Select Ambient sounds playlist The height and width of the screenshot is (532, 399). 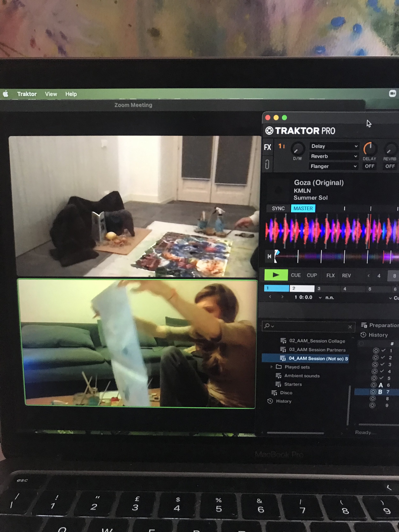[297, 376]
